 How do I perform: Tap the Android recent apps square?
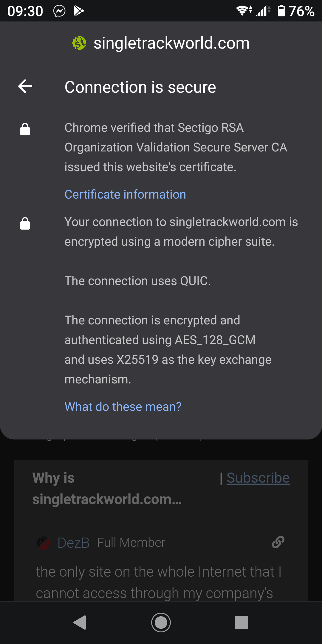coord(241,623)
